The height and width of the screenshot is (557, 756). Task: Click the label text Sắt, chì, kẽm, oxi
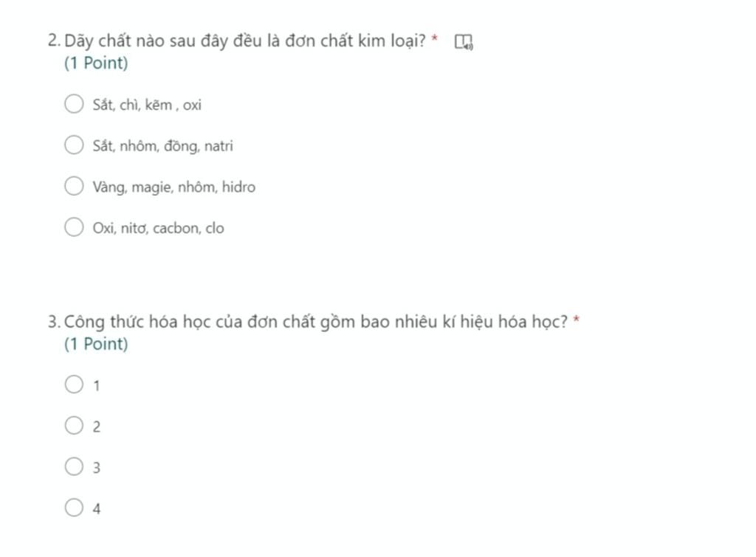pyautogui.click(x=147, y=105)
